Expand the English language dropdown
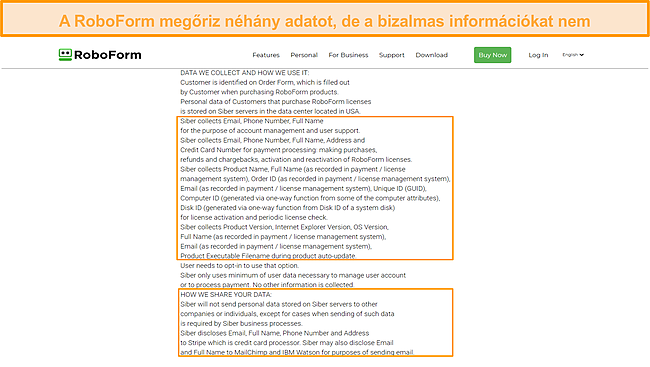The image size is (650, 367). pyautogui.click(x=573, y=55)
